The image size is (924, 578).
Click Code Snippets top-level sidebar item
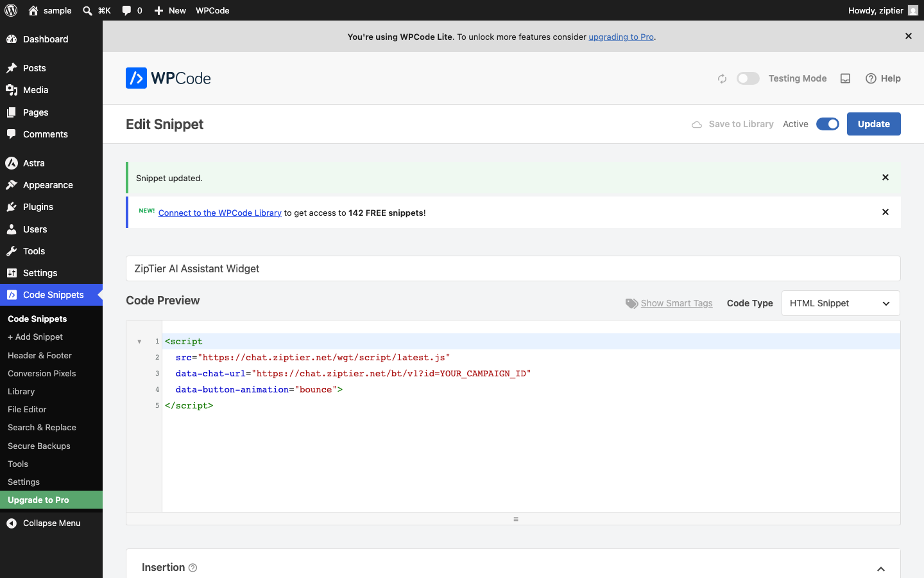(51, 295)
